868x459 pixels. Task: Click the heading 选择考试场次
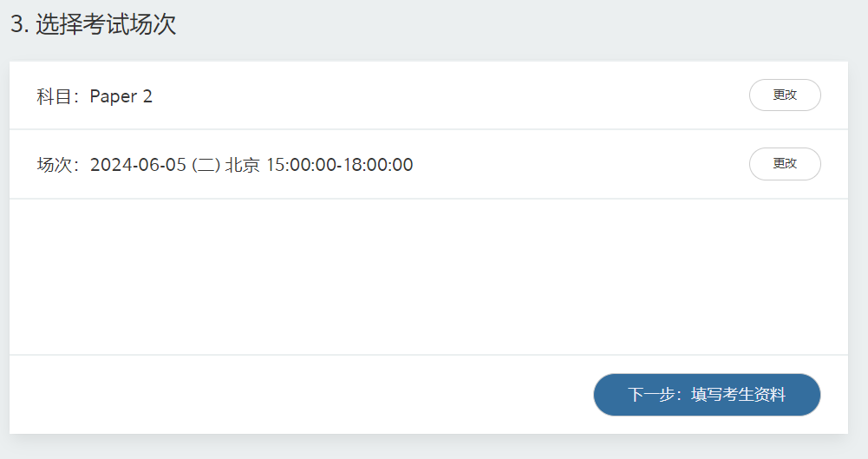click(106, 24)
